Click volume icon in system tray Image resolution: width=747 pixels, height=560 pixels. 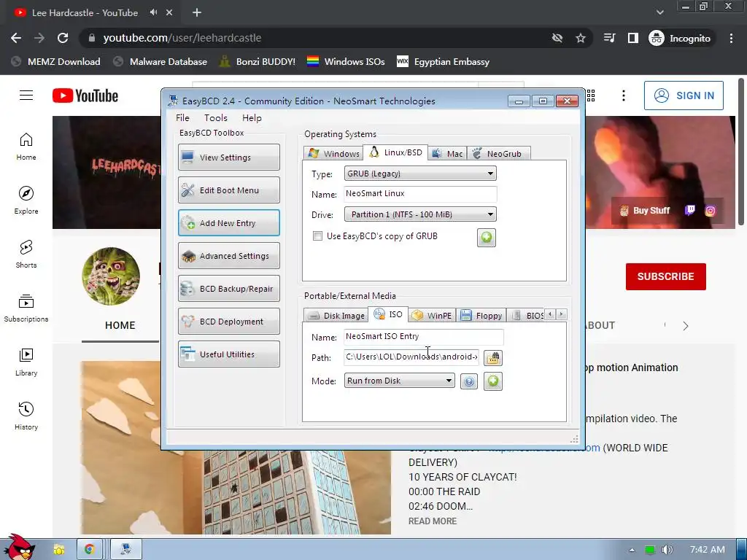tap(667, 550)
